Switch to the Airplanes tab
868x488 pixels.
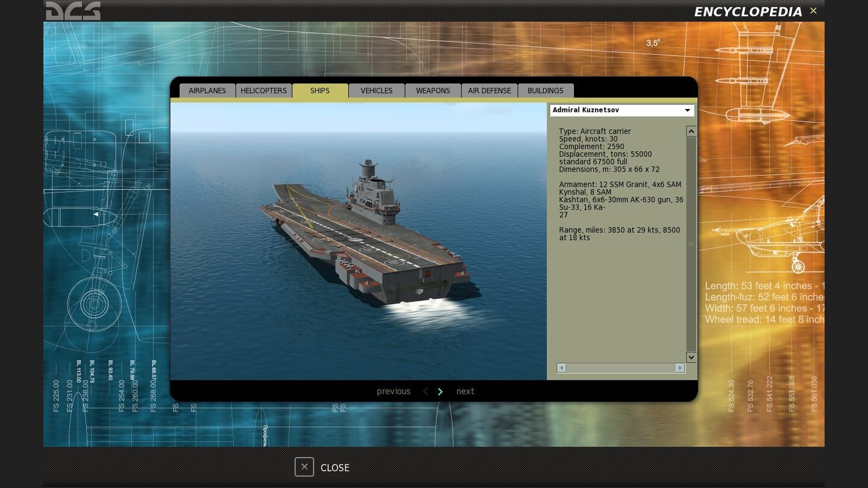point(207,91)
